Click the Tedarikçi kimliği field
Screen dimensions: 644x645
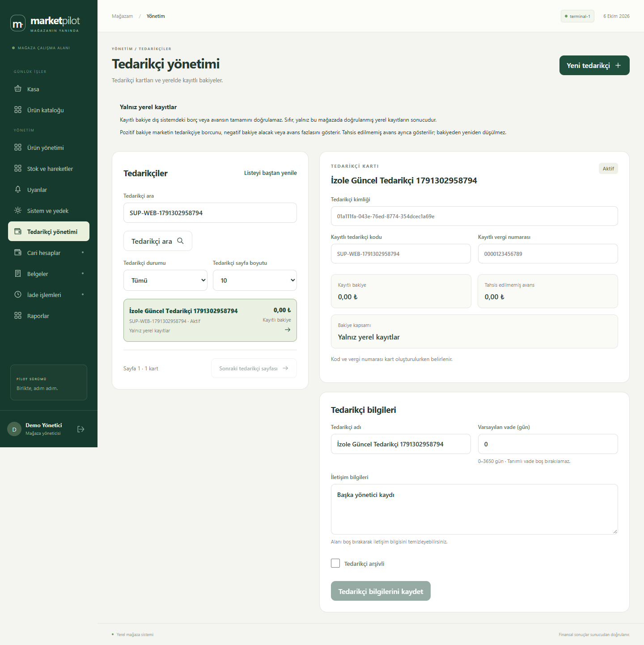click(475, 216)
